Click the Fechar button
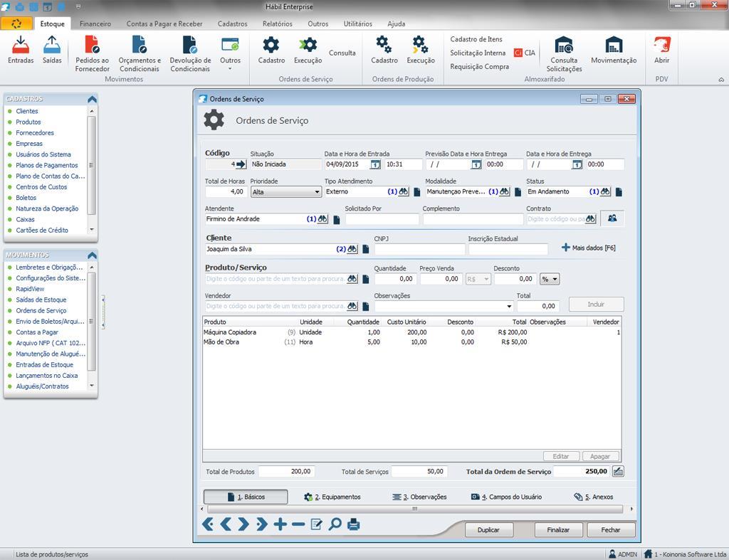The height and width of the screenshot is (560, 729). click(611, 530)
